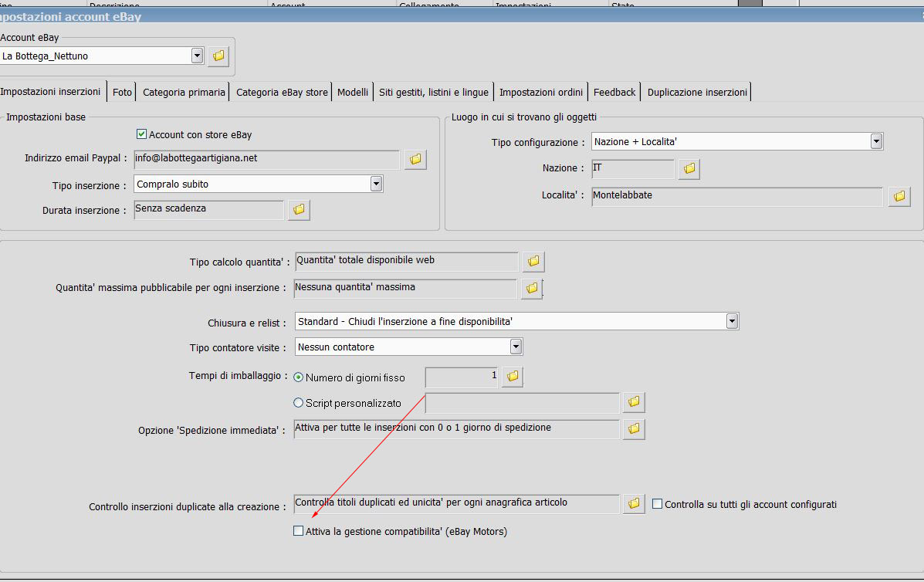The image size is (924, 582).
Task: Open Categoria eBay store tab
Action: 282,92
